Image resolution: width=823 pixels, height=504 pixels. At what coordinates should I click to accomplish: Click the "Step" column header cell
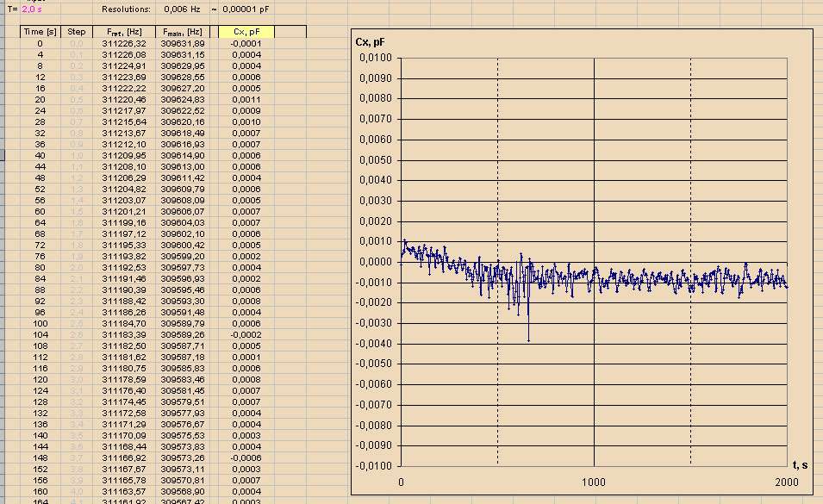[77, 32]
